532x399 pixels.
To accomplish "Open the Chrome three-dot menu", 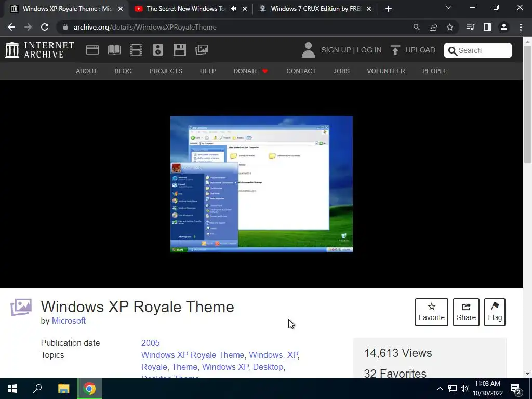I will (x=521, y=27).
